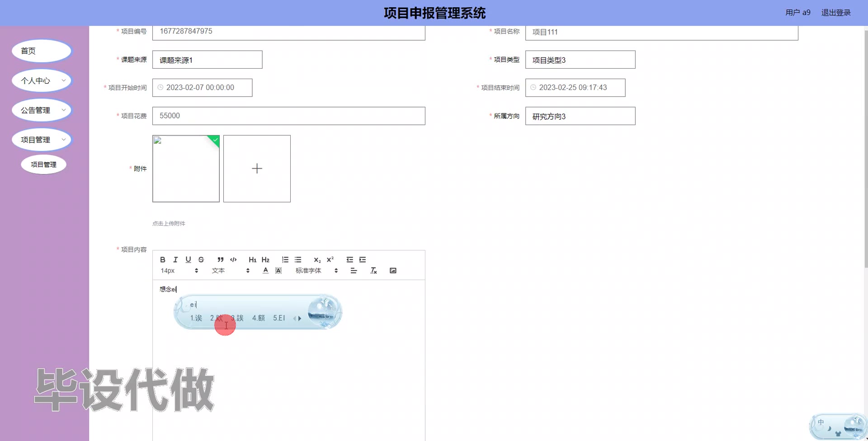The width and height of the screenshot is (868, 441).
Task: Open the text color picker
Action: click(265, 271)
